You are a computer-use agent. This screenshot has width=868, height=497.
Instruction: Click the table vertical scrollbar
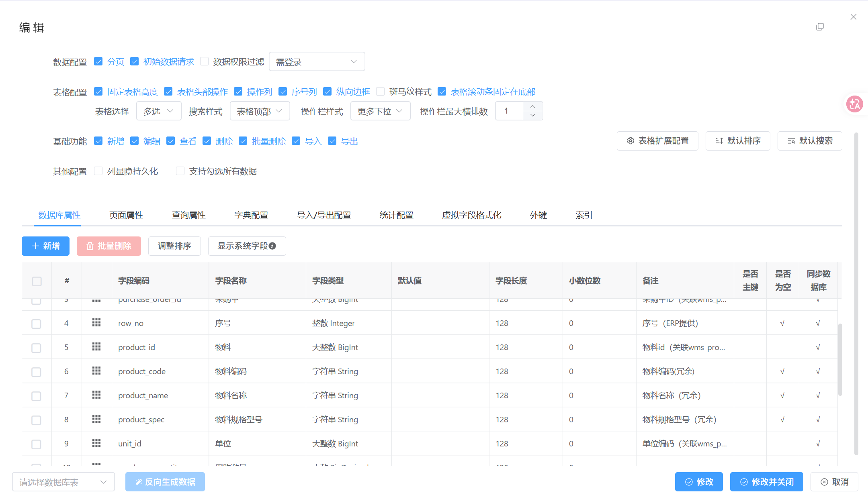coord(840,359)
